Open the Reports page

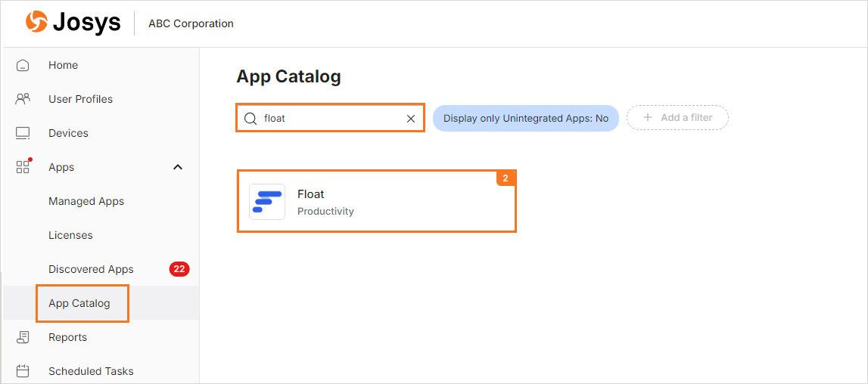[67, 338]
